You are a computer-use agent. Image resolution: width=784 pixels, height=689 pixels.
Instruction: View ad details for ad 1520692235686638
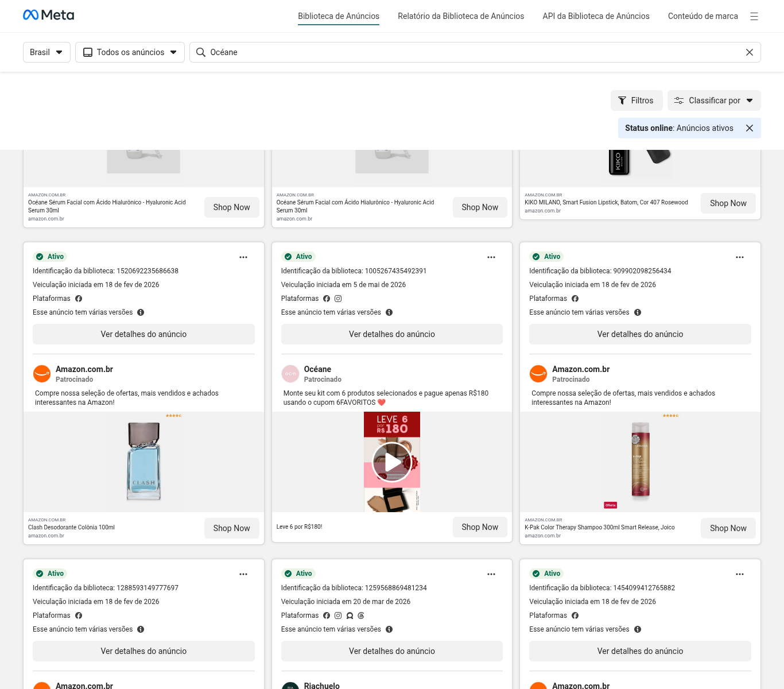(143, 334)
